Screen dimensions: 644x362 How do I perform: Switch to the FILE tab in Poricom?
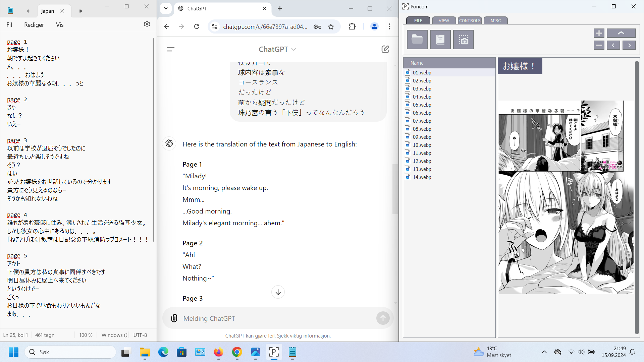pyautogui.click(x=418, y=20)
